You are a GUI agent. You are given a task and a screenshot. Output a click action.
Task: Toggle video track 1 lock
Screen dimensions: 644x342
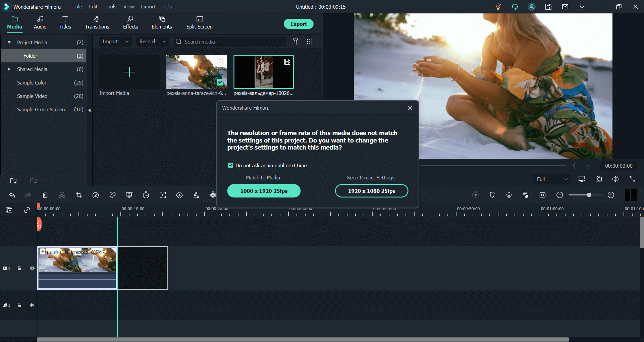pyautogui.click(x=19, y=268)
